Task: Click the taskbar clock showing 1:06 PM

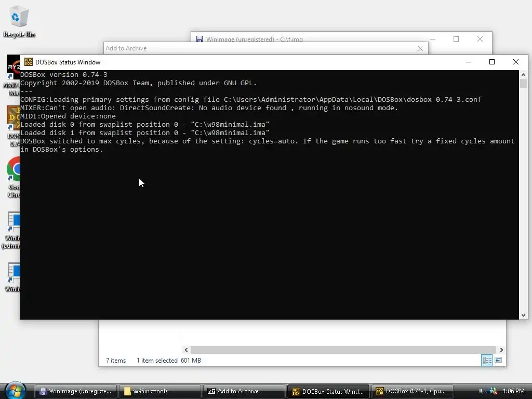Action: [514, 391]
